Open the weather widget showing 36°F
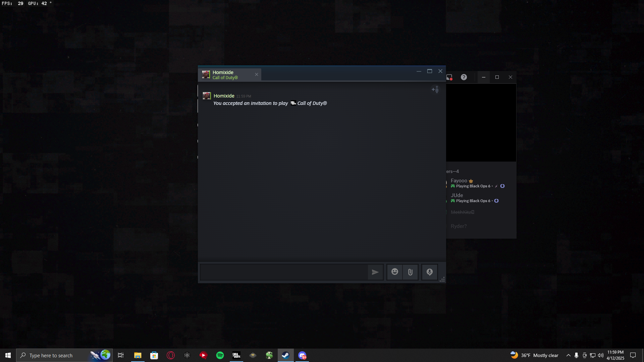The width and height of the screenshot is (644, 362). (x=534, y=355)
